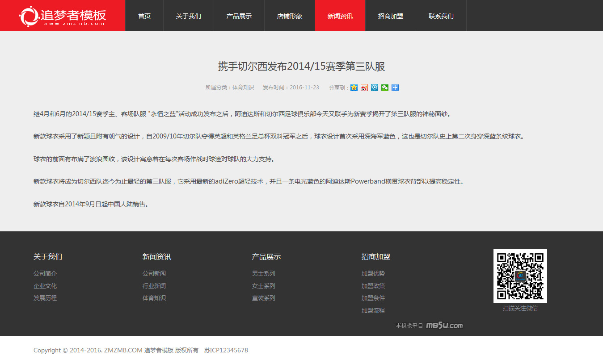
Task: Share article to QQ Zone star icon
Action: pos(354,88)
